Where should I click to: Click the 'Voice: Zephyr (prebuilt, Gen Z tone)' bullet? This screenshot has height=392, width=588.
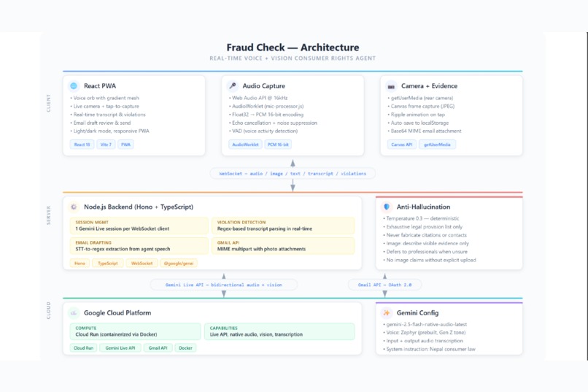[x=424, y=333]
